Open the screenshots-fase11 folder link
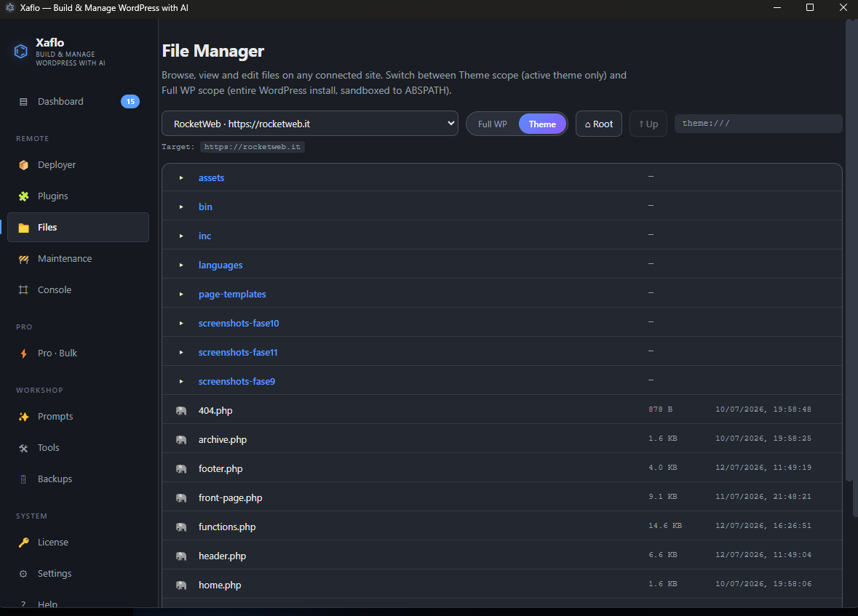This screenshot has height=616, width=858. tap(238, 352)
